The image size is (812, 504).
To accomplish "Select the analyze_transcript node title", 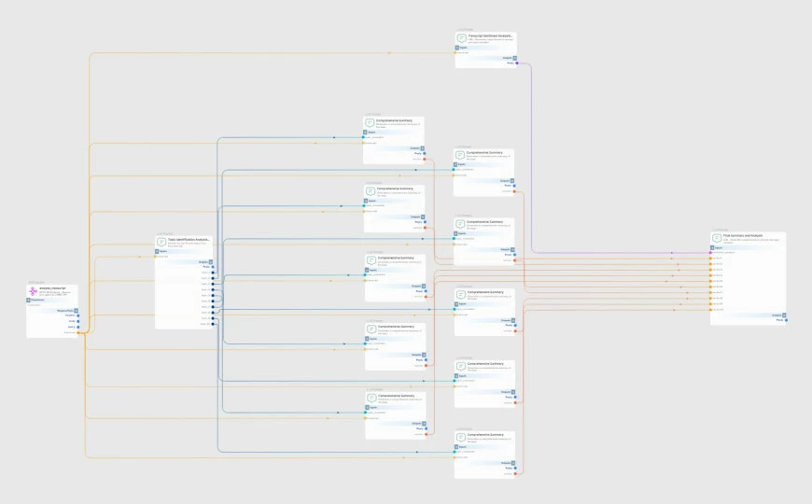I will (x=52, y=288).
